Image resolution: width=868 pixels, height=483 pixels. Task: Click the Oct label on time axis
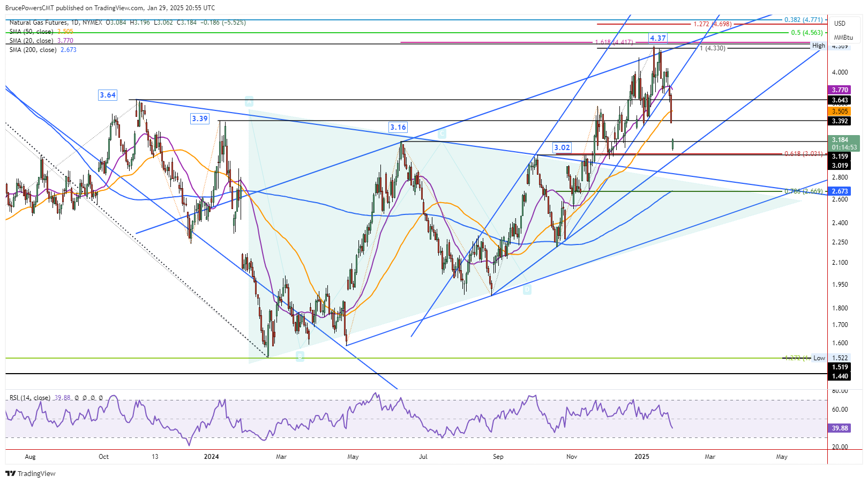[x=103, y=457]
